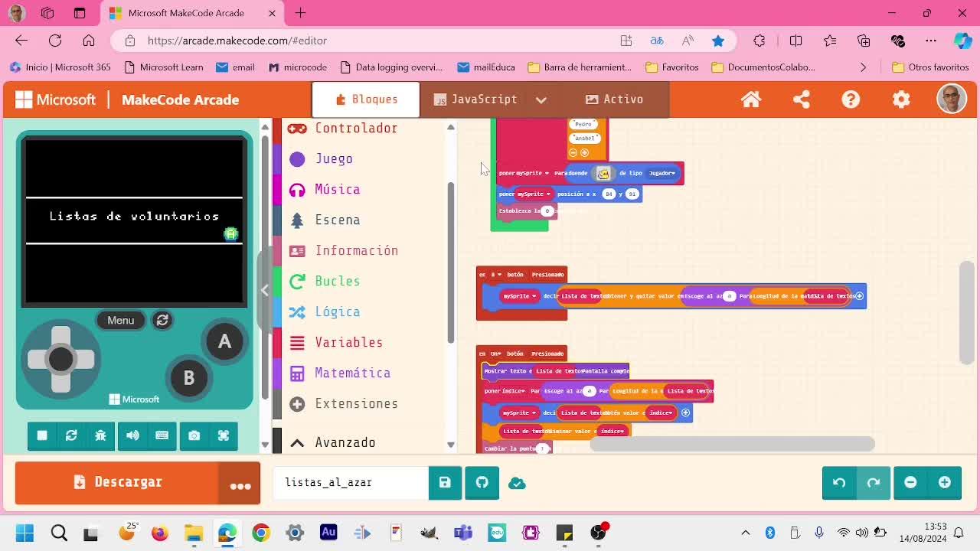980x551 pixels.
Task: Undo the last editor action
Action: point(839,482)
